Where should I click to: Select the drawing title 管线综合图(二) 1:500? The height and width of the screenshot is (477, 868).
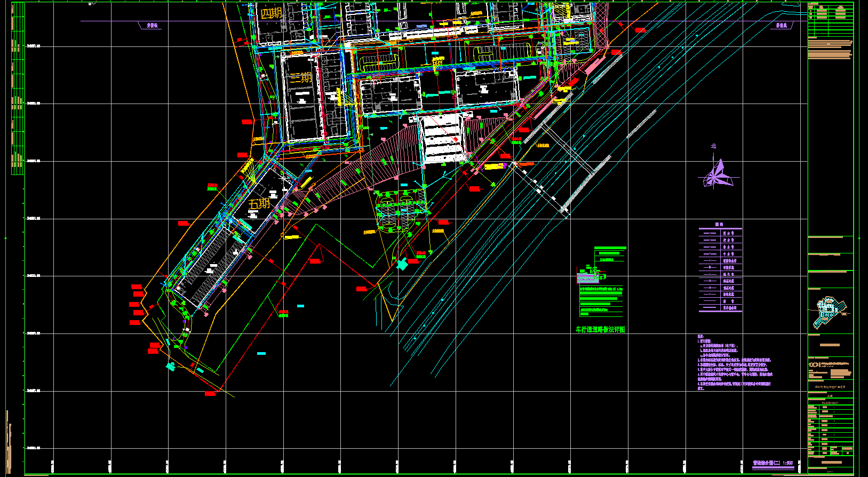coord(773,463)
